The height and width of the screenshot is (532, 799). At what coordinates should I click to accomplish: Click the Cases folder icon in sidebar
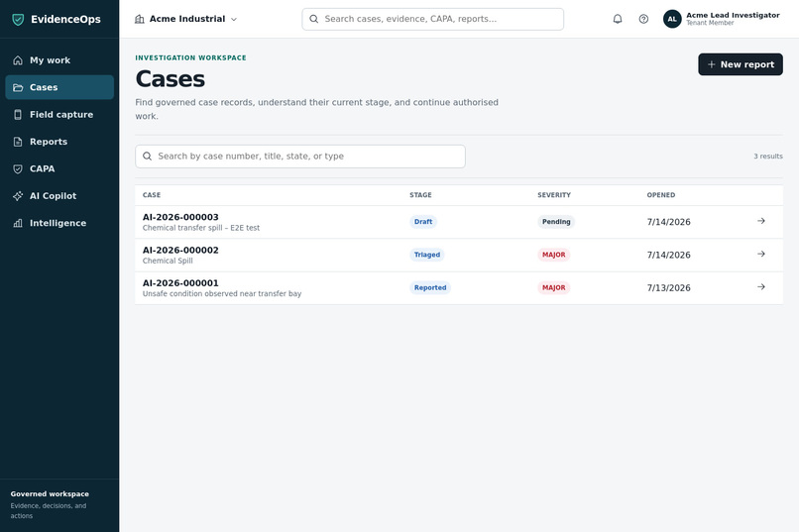(18, 87)
